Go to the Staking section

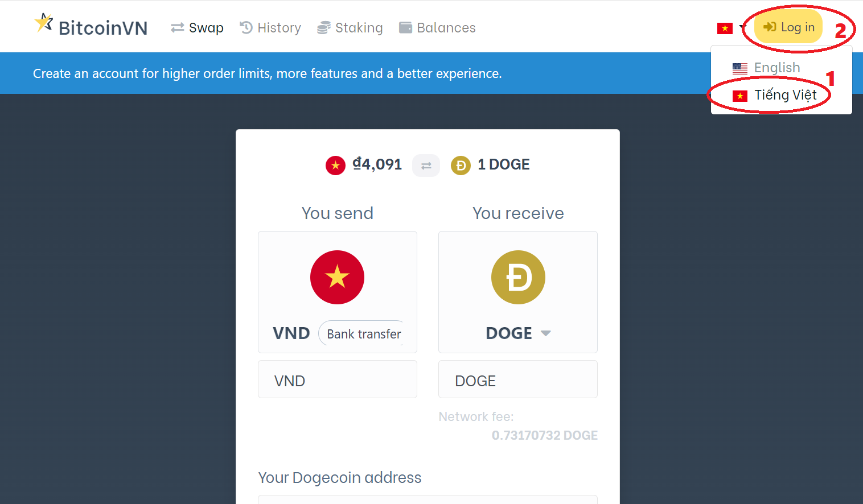click(x=350, y=28)
